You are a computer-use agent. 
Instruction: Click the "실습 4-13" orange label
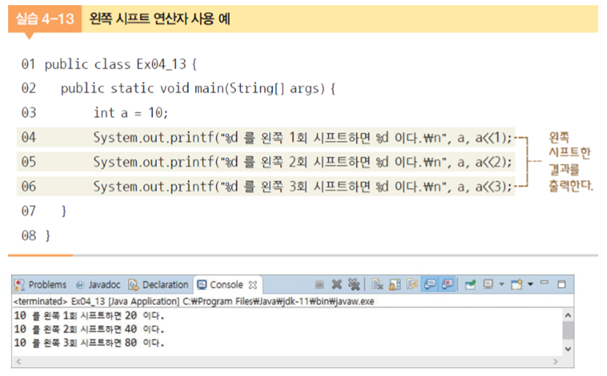[x=45, y=19]
